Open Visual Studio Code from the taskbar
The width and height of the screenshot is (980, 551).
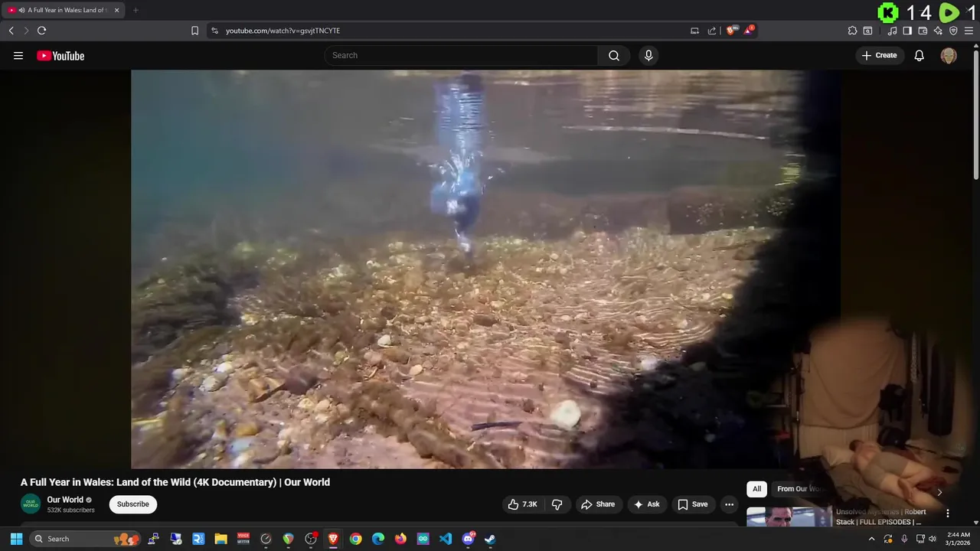click(x=446, y=539)
